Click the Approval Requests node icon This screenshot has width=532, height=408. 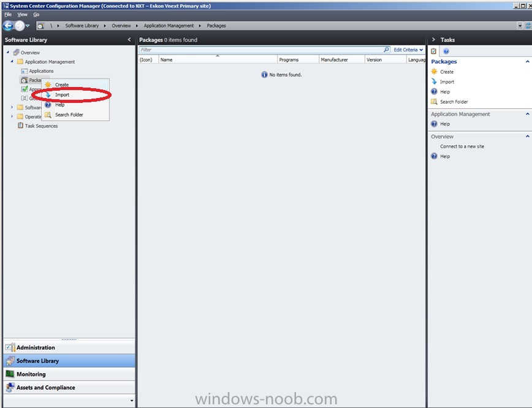[x=25, y=89]
